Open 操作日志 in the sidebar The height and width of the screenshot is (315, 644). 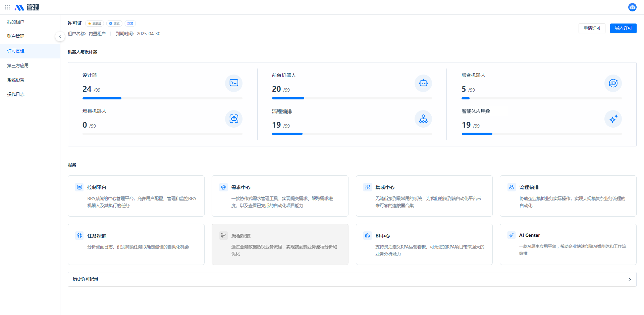16,94
